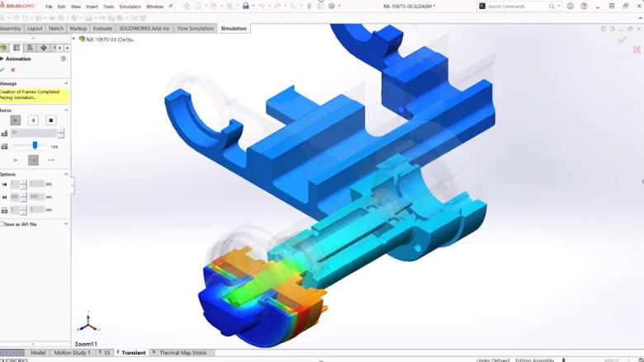Click the Options gear icon

(x=331, y=6)
